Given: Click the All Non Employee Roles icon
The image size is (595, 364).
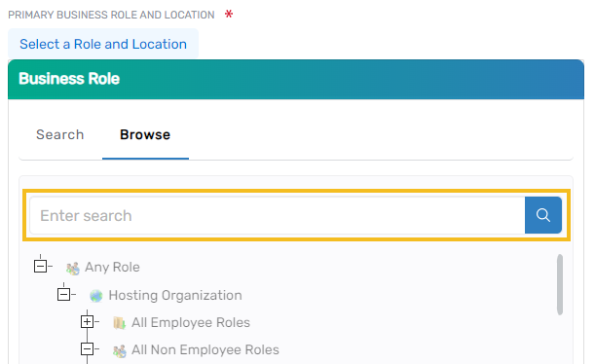Looking at the screenshot, I should click(x=120, y=350).
